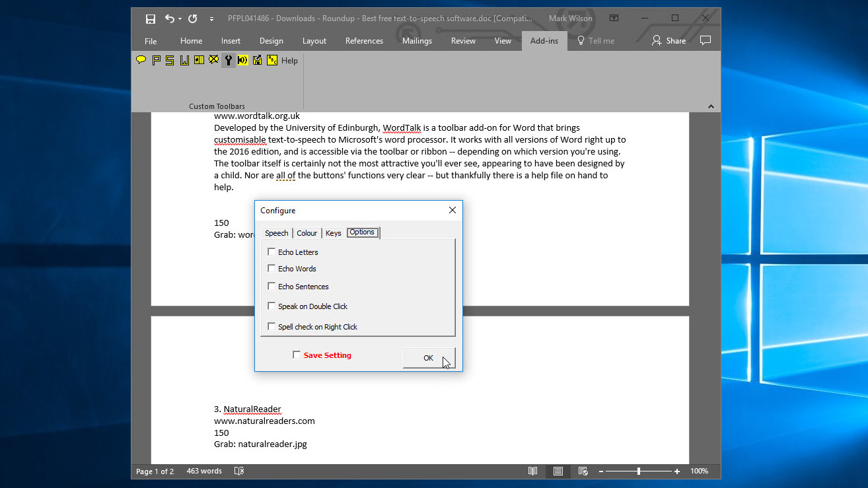Click the WordTalk save-as-audio disk icon
Screen dimensions: 868x488
[258, 60]
